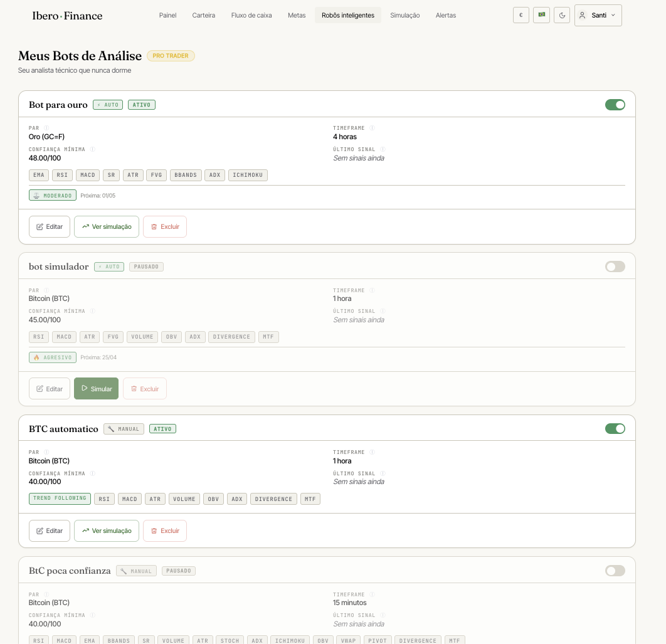Click the PIVOT tag in BtC poca confianza

click(378, 640)
